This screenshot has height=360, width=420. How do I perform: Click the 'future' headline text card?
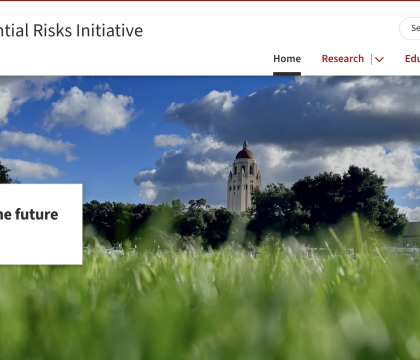tap(41, 224)
